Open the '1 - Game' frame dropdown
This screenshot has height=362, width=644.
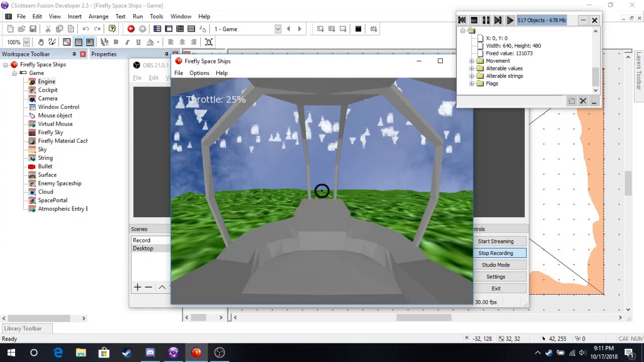[x=278, y=29]
